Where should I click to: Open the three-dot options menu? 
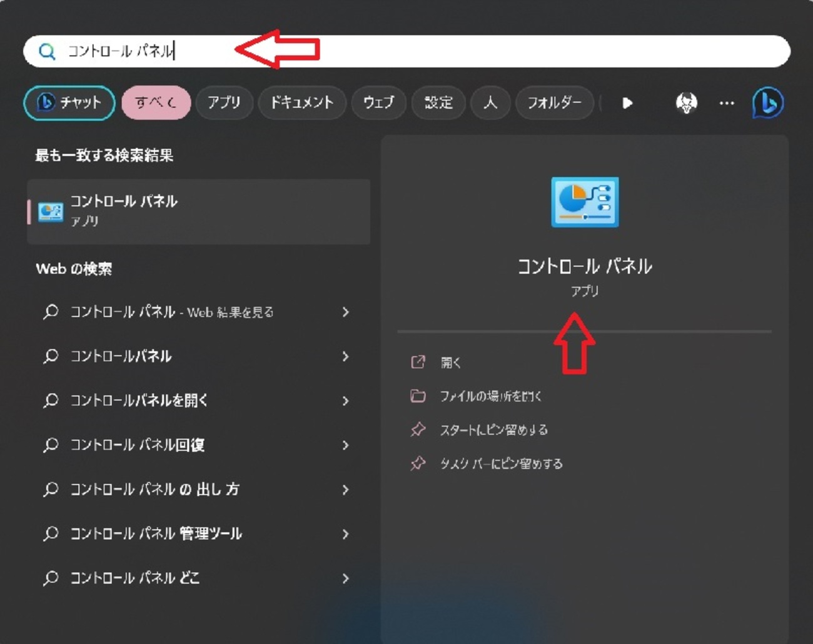727,103
